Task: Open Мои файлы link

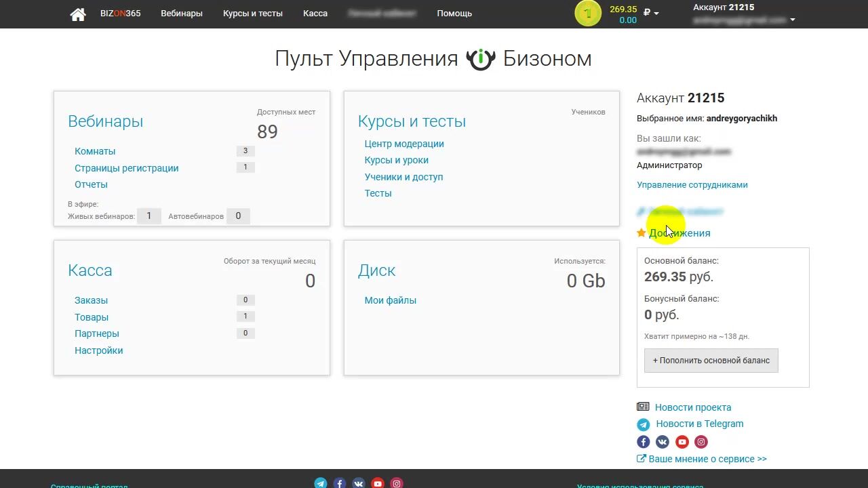Action: (391, 300)
